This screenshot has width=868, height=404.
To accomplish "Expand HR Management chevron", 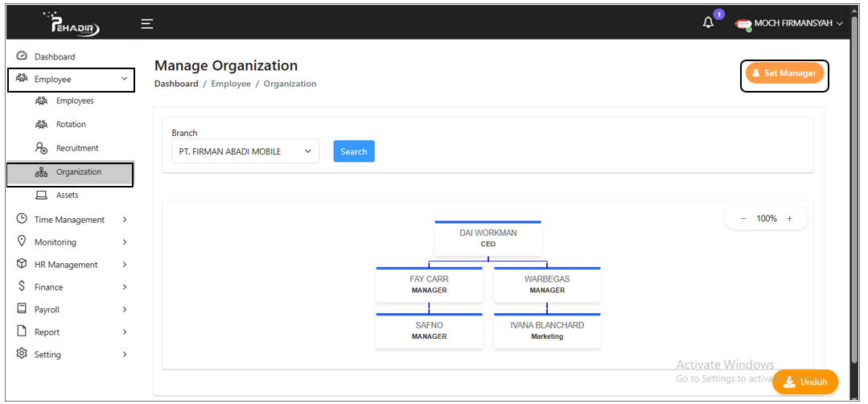I will point(125,265).
